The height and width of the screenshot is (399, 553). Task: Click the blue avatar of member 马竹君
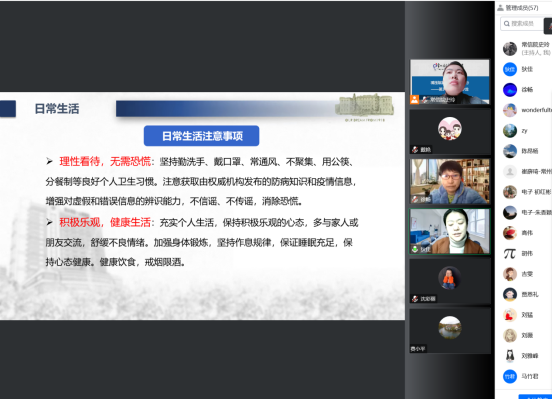pyautogui.click(x=510, y=376)
